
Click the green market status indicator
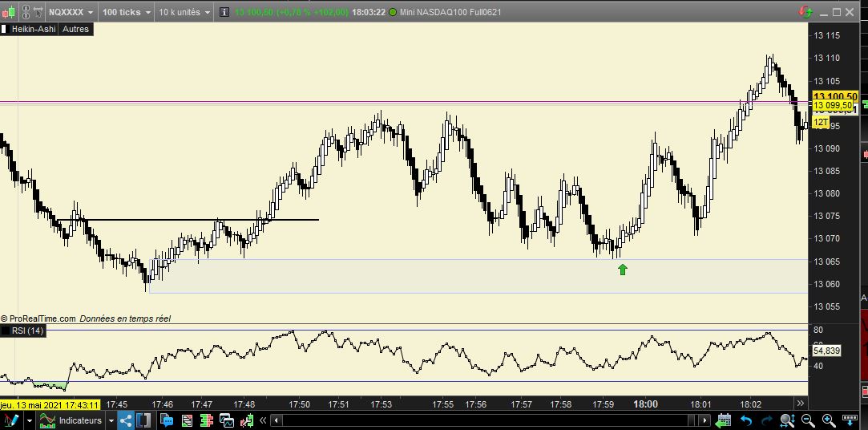pos(393,12)
